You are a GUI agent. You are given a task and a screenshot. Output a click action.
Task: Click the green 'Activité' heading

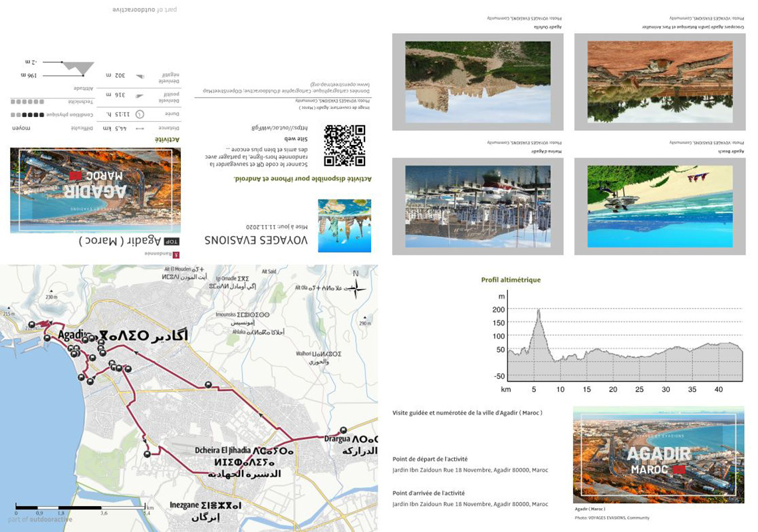168,139
